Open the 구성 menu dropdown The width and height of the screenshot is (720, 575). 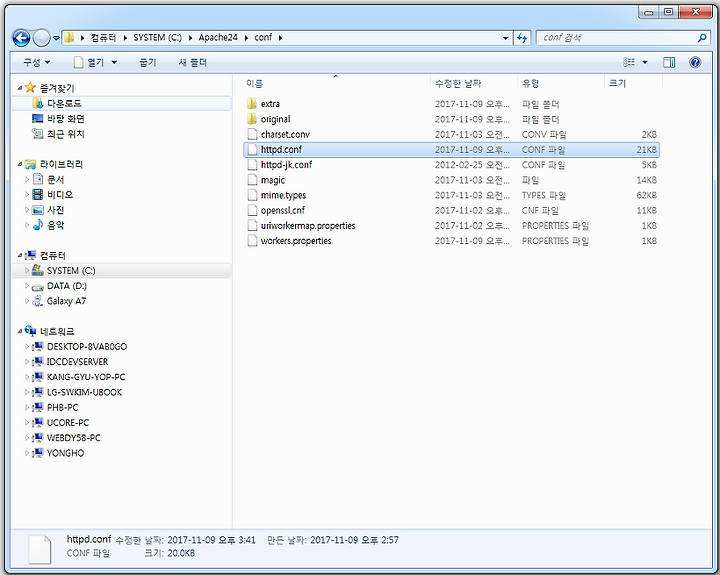(36, 62)
